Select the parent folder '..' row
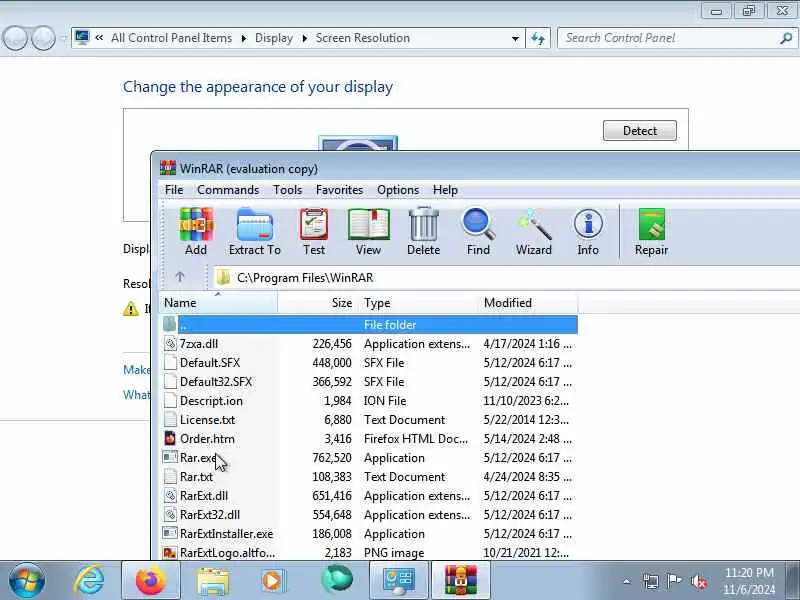 click(369, 324)
